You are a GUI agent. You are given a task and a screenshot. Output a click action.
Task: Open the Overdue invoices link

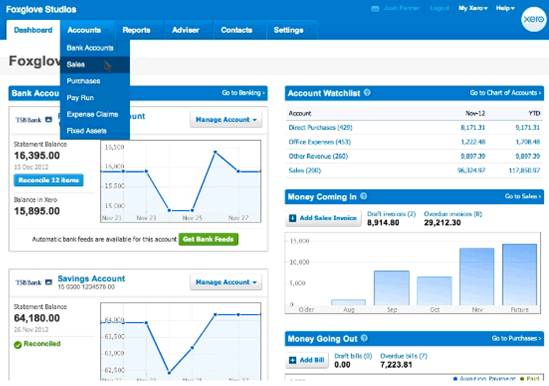[452, 214]
